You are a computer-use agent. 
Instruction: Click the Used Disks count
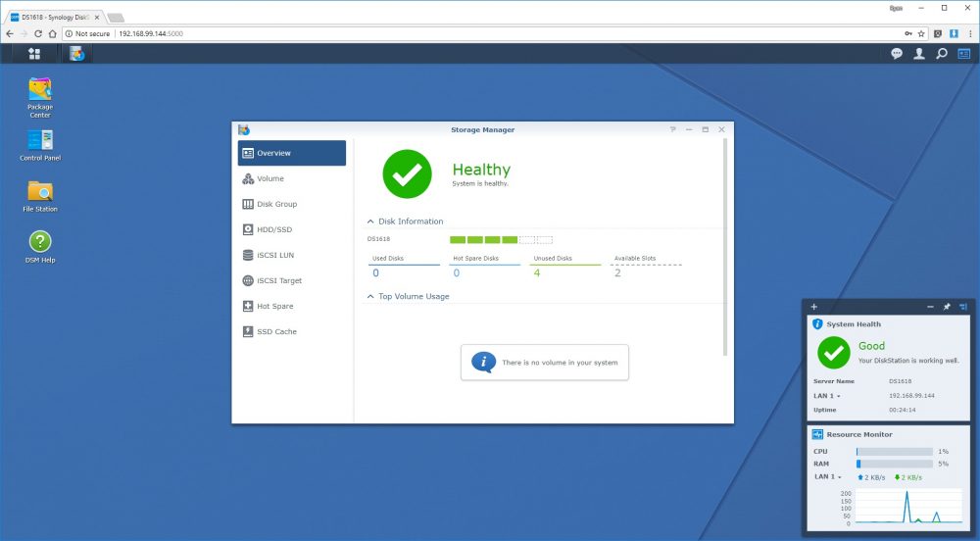pos(375,273)
